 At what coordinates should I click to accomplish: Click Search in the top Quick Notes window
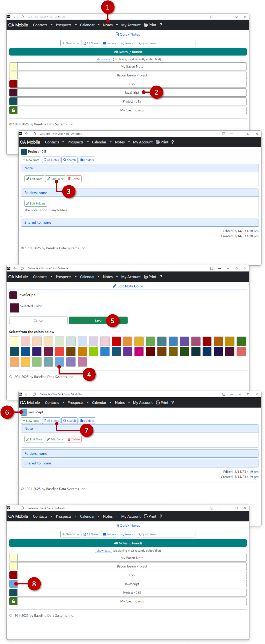click(x=127, y=43)
